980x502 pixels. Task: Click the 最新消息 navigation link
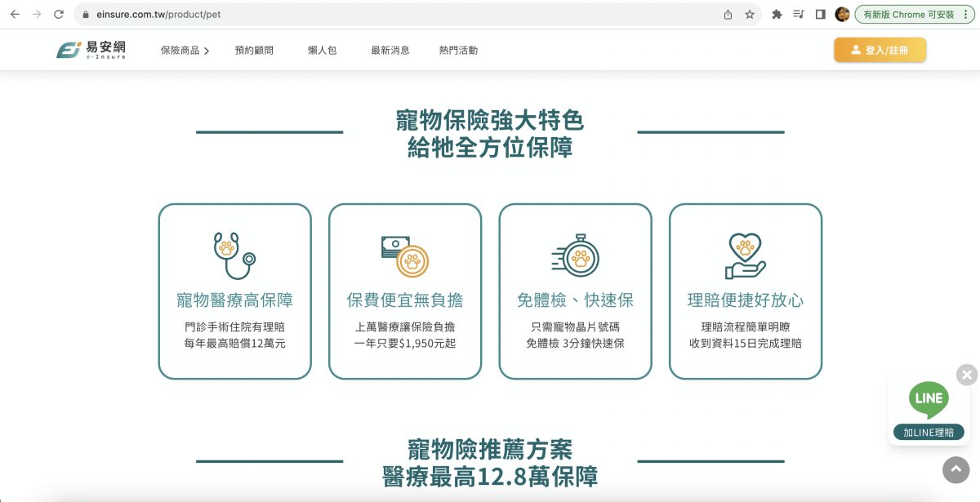[390, 50]
